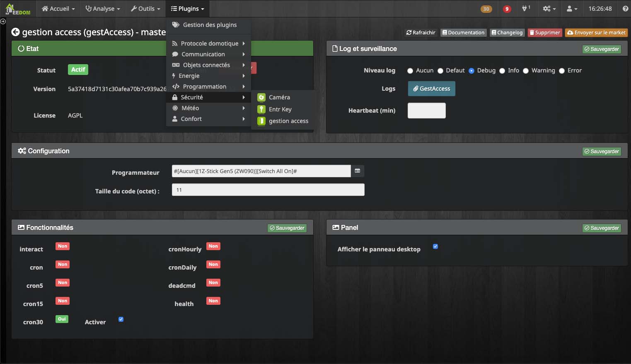Save the Log et surveillance panel

click(x=602, y=49)
